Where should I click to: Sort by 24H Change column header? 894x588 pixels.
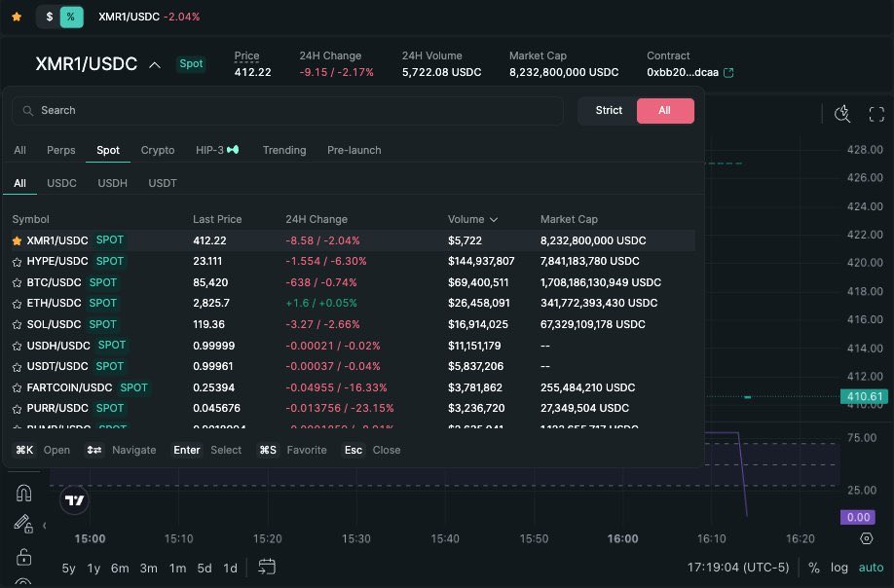click(x=317, y=219)
